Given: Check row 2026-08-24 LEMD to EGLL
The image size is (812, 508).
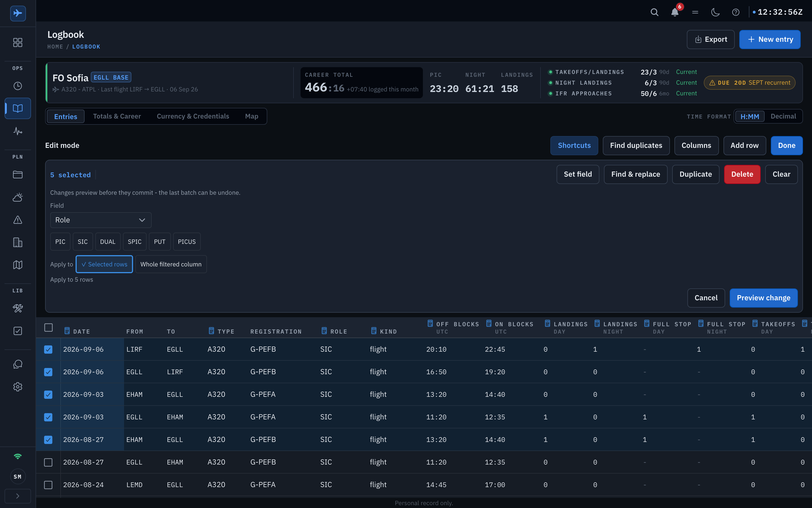Looking at the screenshot, I should pos(48,485).
